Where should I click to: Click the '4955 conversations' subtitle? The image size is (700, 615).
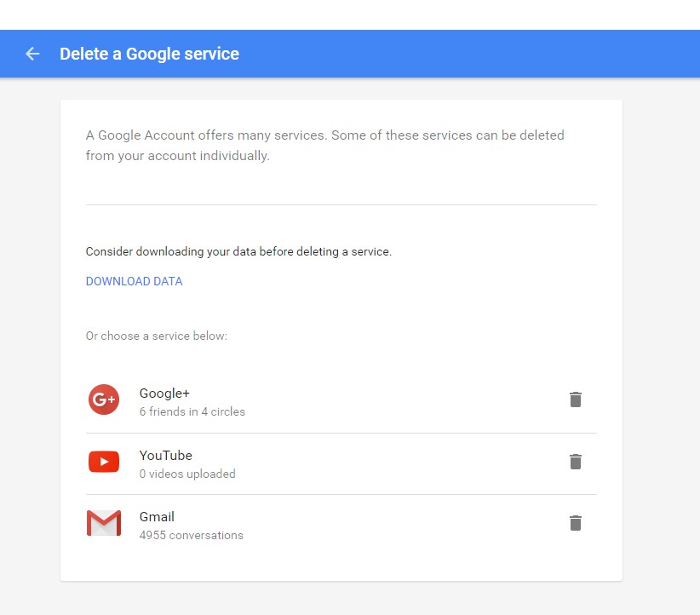(191, 536)
